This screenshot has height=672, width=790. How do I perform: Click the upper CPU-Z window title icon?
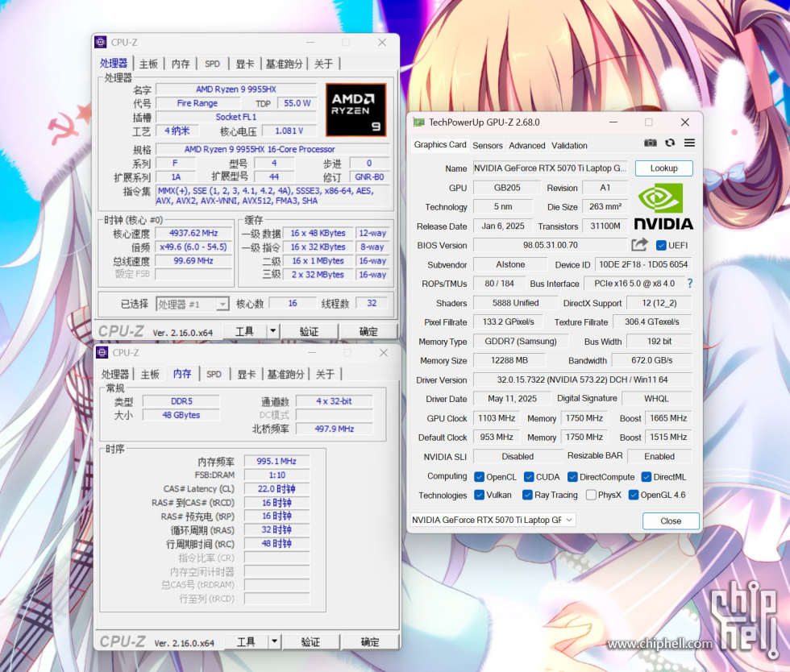coord(101,43)
